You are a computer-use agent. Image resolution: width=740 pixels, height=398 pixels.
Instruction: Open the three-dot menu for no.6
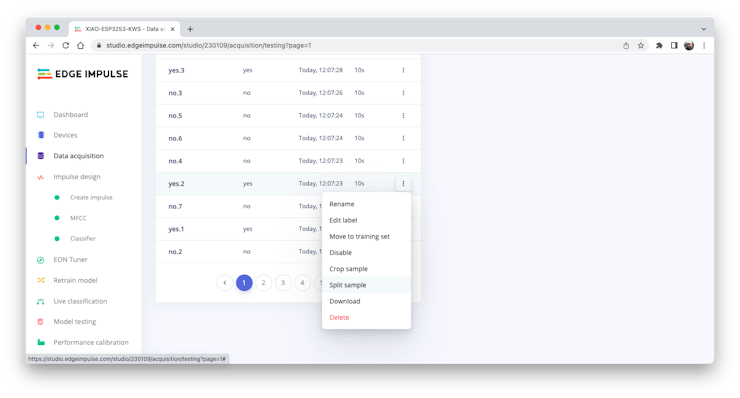pyautogui.click(x=403, y=138)
